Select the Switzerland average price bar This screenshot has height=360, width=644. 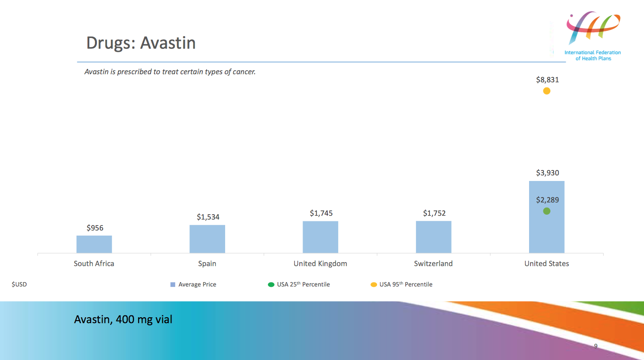(x=434, y=237)
